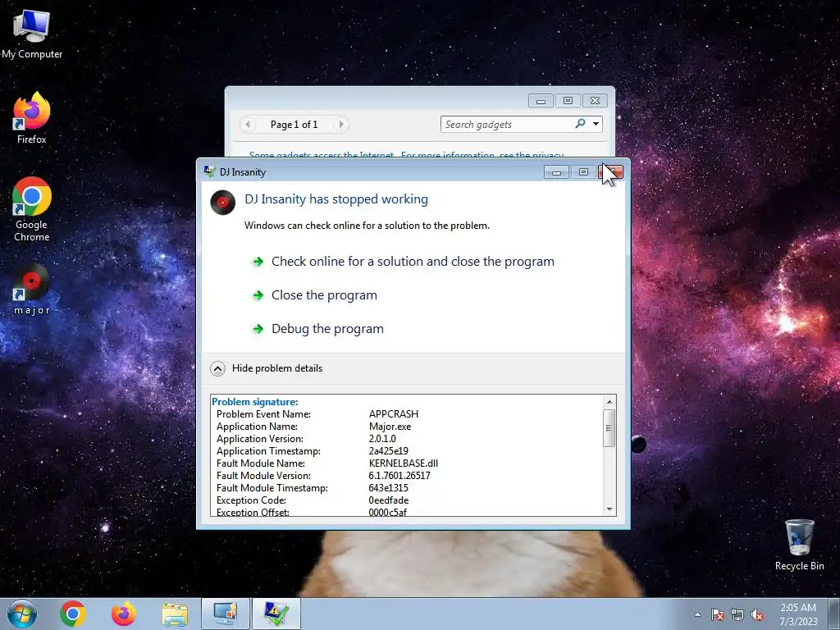The height and width of the screenshot is (630, 840).
Task: Launch Chrome from the taskbar
Action: pyautogui.click(x=73, y=614)
